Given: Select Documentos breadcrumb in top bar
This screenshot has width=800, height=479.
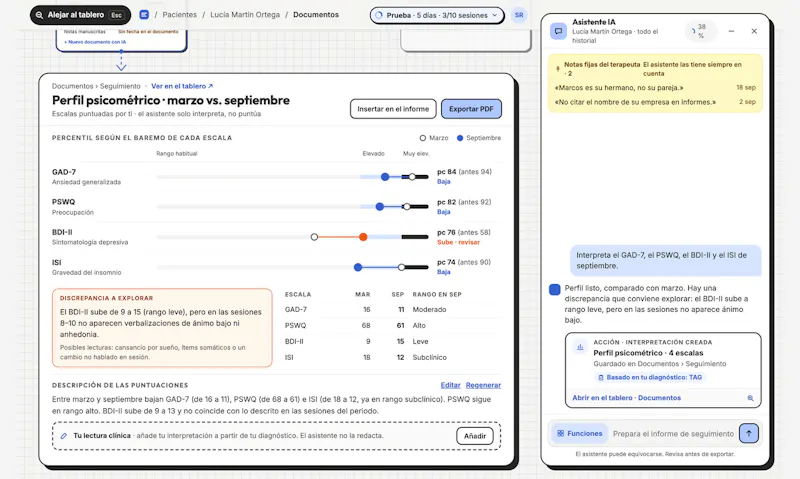Looking at the screenshot, I should tap(316, 15).
